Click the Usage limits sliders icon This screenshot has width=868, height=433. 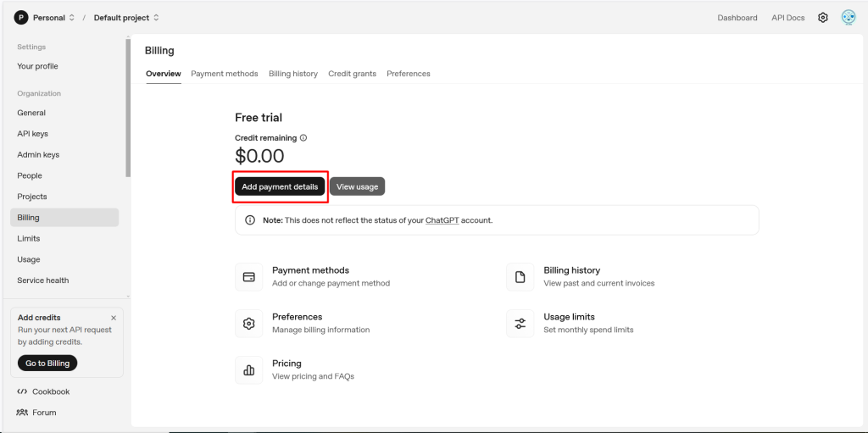point(520,323)
